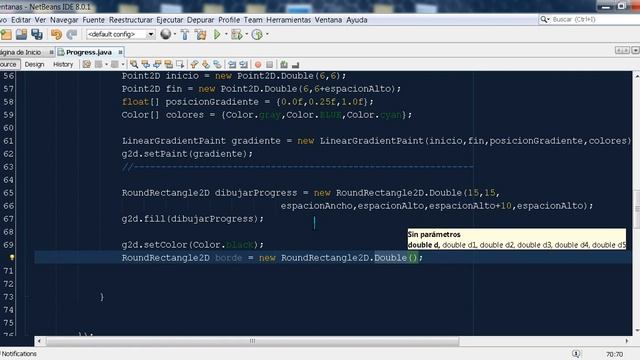Screen dimensions: 640x360
Task: Click the light bulb hint on line 70
Action: 12,258
